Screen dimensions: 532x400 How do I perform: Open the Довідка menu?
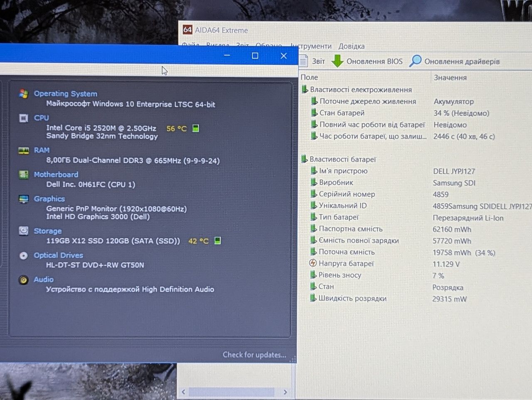352,46
